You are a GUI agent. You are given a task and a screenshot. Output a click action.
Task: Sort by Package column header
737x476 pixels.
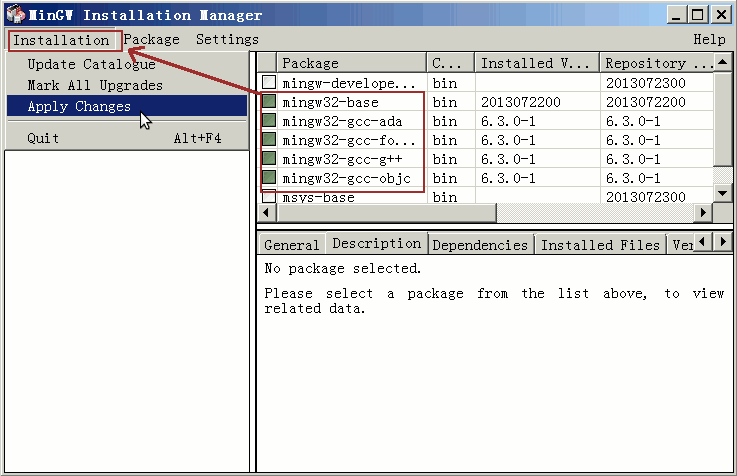tap(351, 63)
